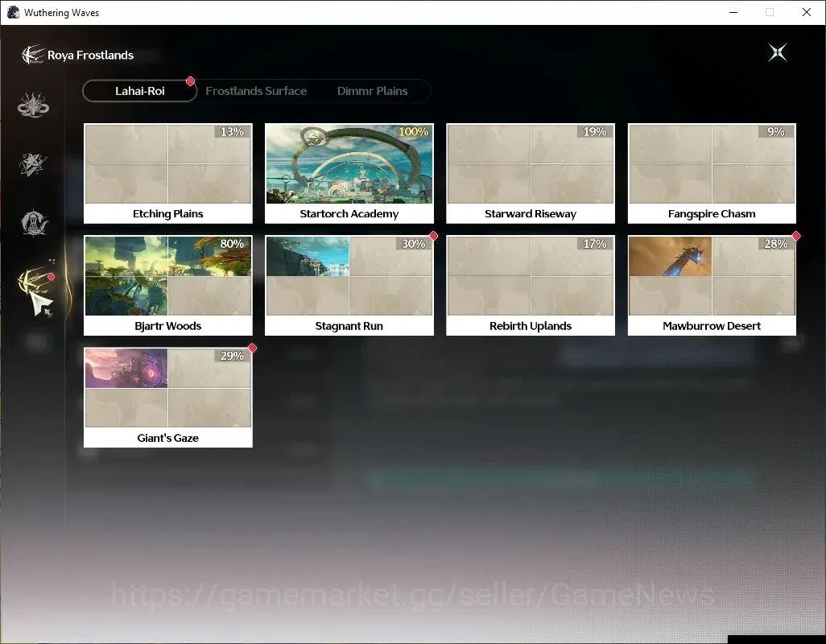
Task: Select the third emblem icon in sidebar
Action: (x=34, y=223)
